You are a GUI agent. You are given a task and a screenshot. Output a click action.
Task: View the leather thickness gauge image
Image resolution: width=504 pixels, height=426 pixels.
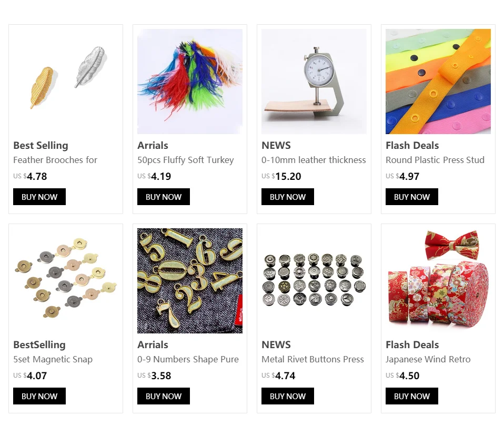(314, 82)
